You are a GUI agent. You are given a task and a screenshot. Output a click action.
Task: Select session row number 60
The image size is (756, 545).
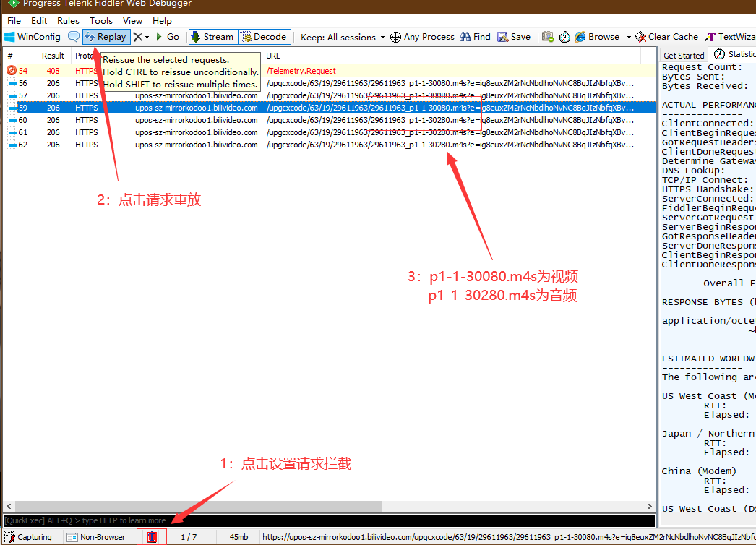pyautogui.click(x=330, y=120)
